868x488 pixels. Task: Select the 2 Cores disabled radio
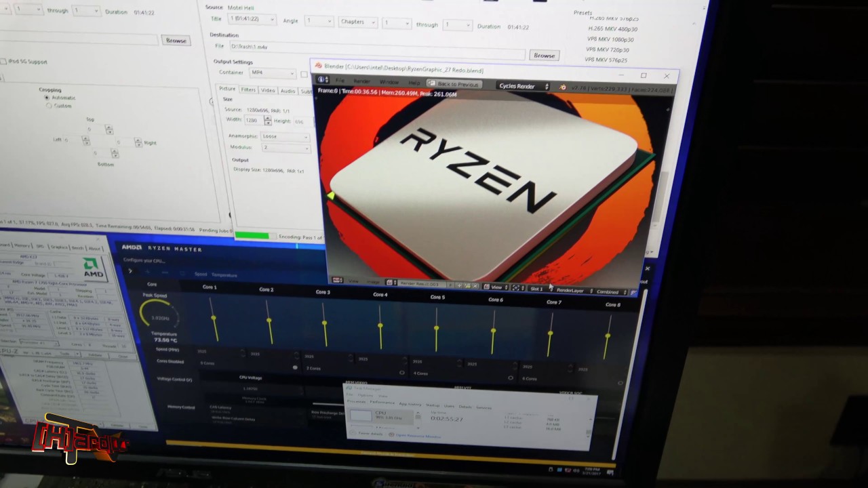[402, 372]
